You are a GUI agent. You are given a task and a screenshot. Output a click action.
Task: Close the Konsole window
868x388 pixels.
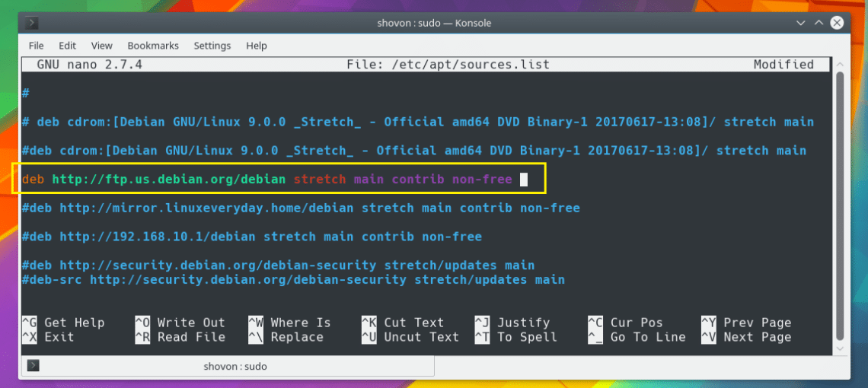(837, 23)
